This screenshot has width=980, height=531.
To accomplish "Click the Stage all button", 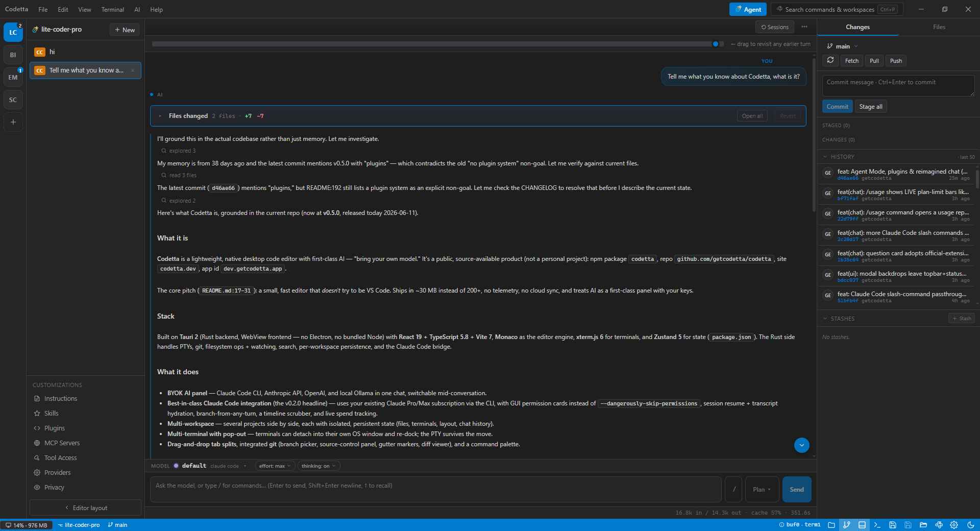I will point(871,107).
